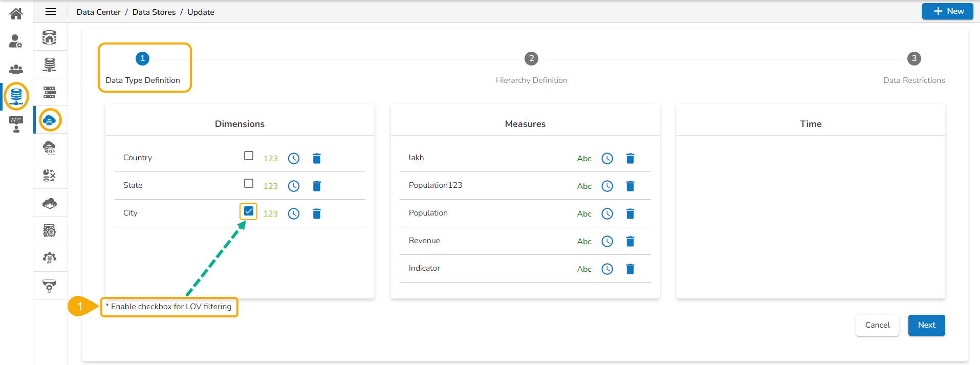Open the user settings sidebar icon

(16, 41)
